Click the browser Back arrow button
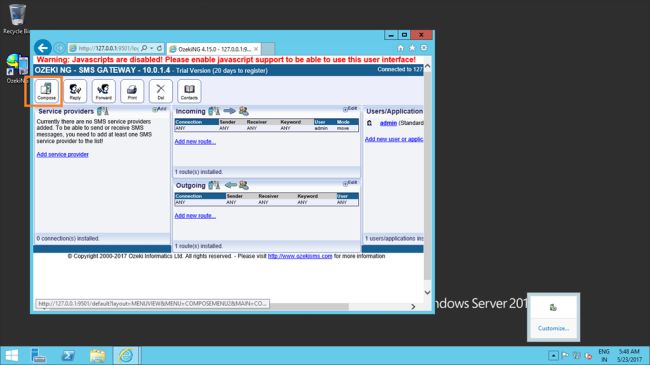Screen dimensions: 650x365 [43, 48]
